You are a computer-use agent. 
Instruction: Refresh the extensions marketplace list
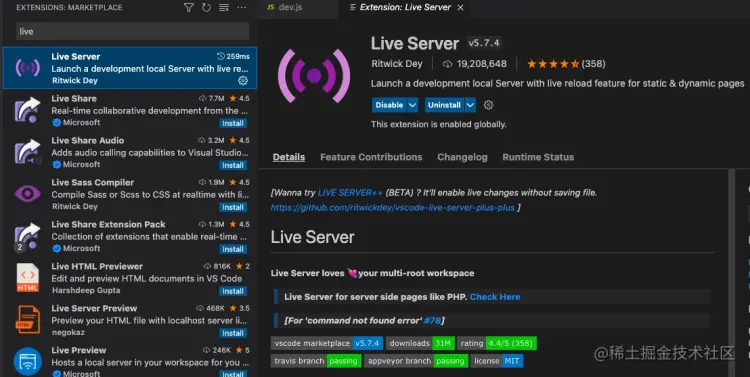(x=206, y=8)
